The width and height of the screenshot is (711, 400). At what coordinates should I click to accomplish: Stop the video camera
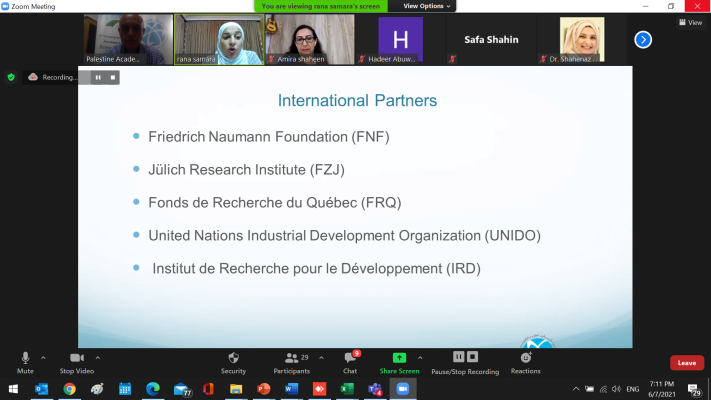click(76, 361)
